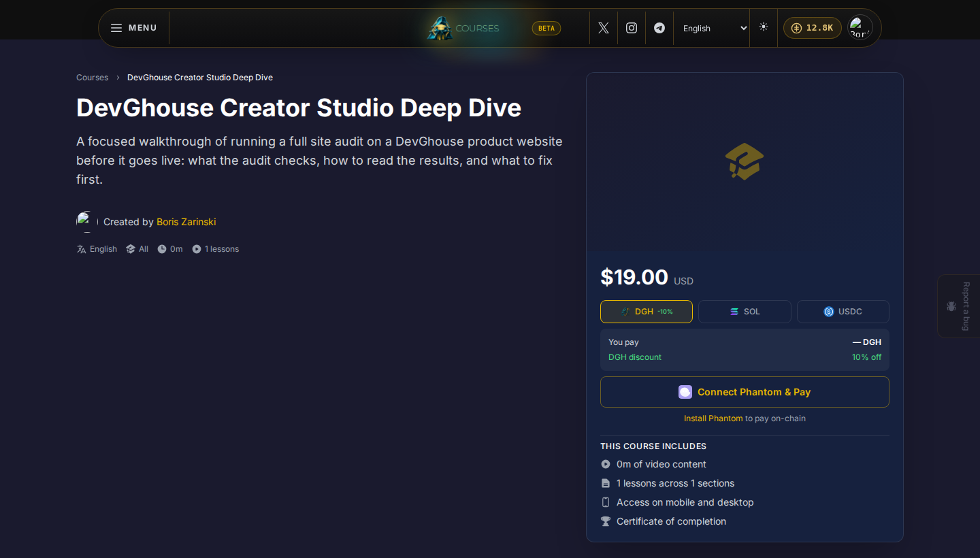
Task: Click the 10% off value
Action: 866,357
